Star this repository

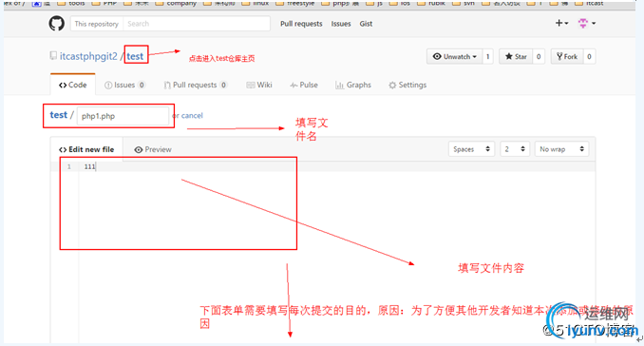point(516,56)
